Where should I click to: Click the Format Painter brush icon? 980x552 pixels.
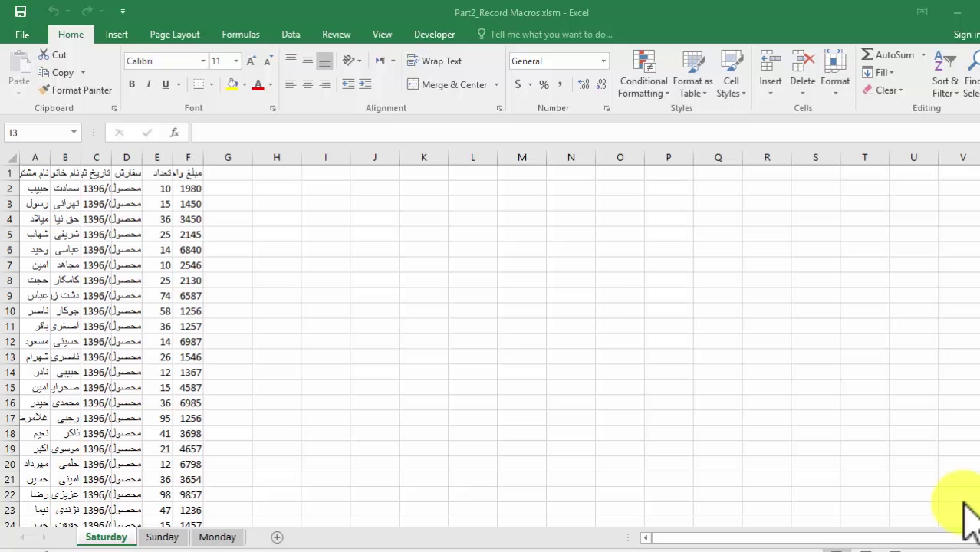pyautogui.click(x=44, y=90)
